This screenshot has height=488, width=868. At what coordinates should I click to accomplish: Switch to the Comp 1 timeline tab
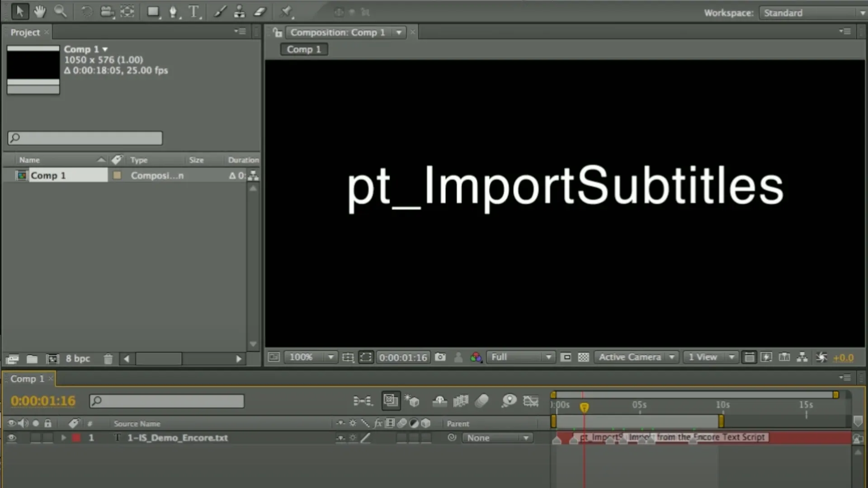[x=28, y=379]
